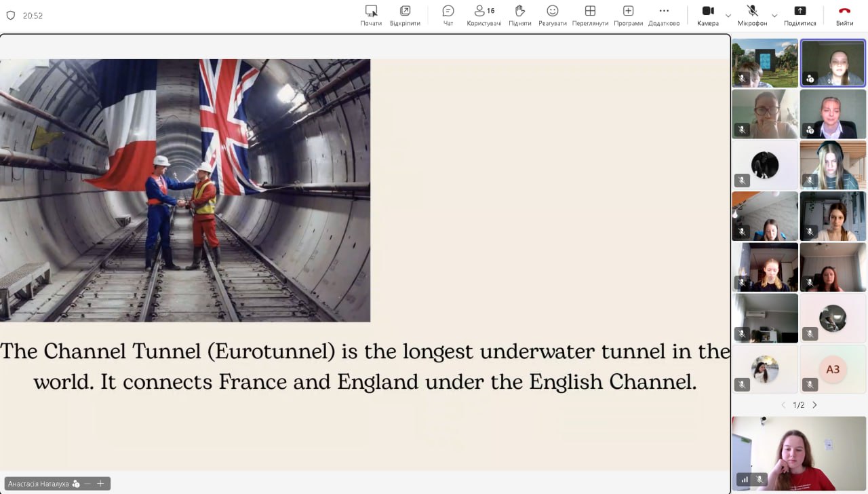This screenshot has height=494, width=868.
Task: Click the network signal icon on self-view
Action: tap(745, 479)
